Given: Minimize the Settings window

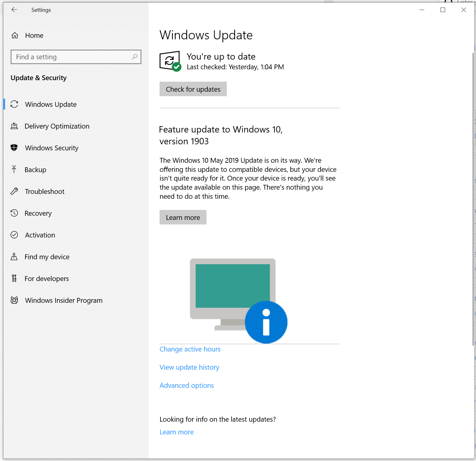Looking at the screenshot, I should click(x=422, y=10).
